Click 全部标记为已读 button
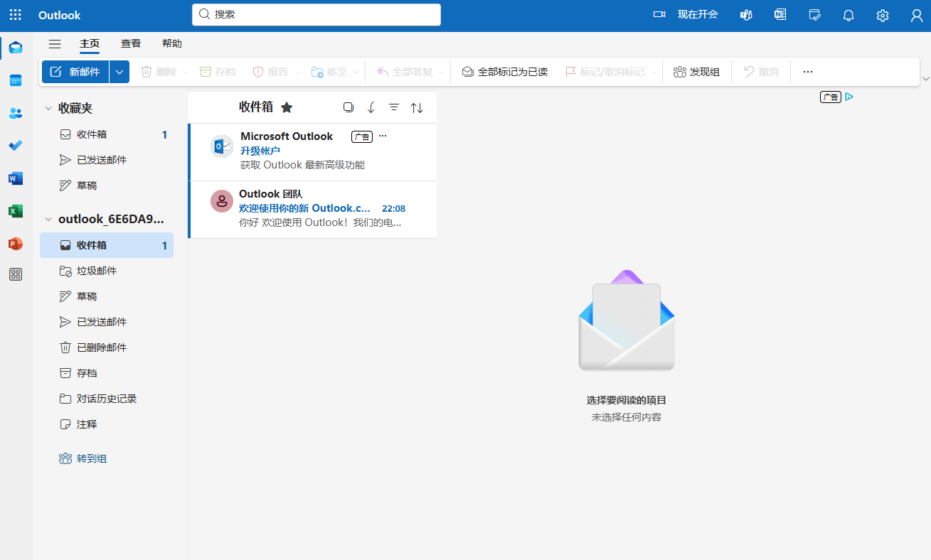The image size is (931, 560). coord(505,72)
